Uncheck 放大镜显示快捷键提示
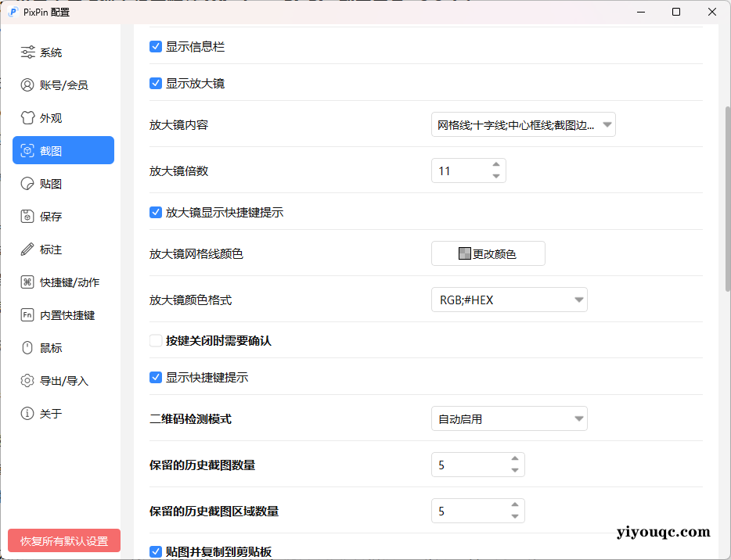Viewport: 731px width, 560px height. 156,212
